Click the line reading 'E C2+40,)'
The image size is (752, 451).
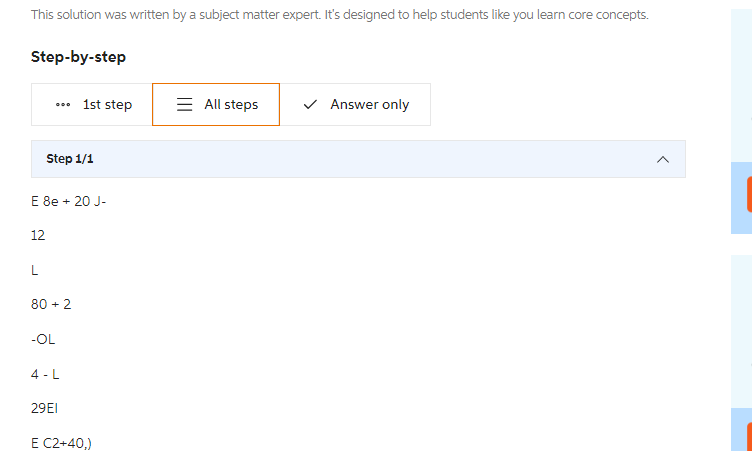coord(61,443)
